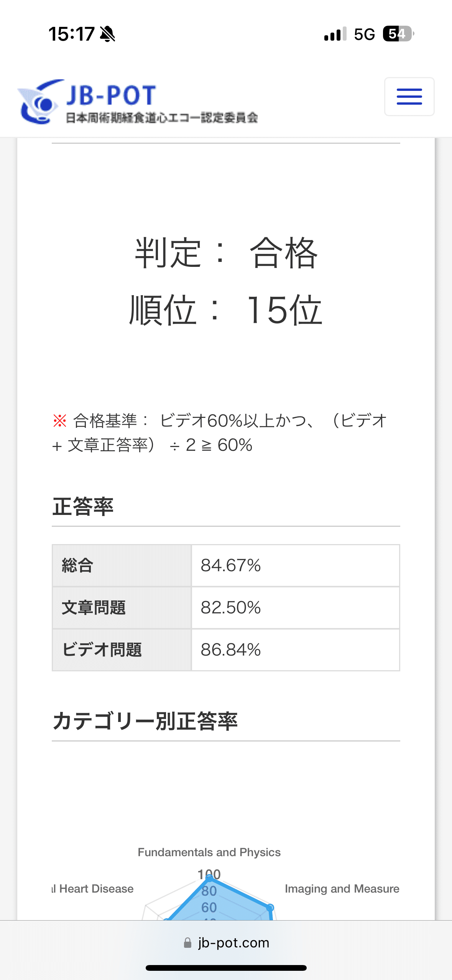The image size is (452, 980).
Task: Tap the 正答率 section heading
Action: point(83,506)
